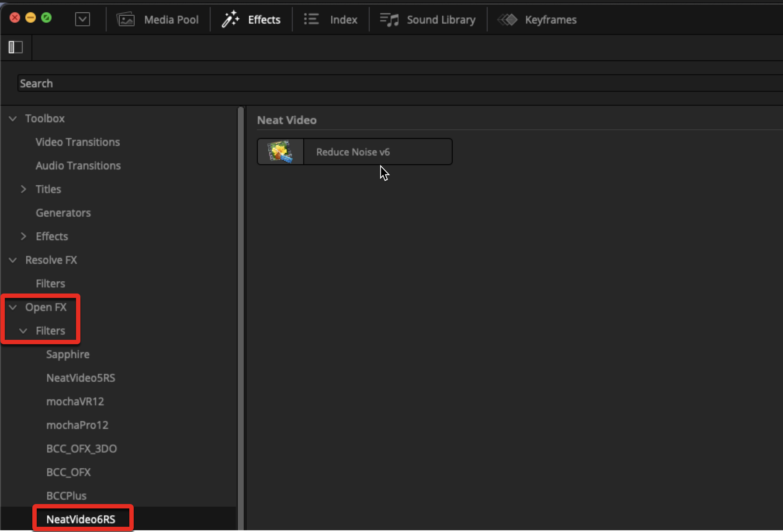Close the window with red button
The image size is (783, 532).
15,17
